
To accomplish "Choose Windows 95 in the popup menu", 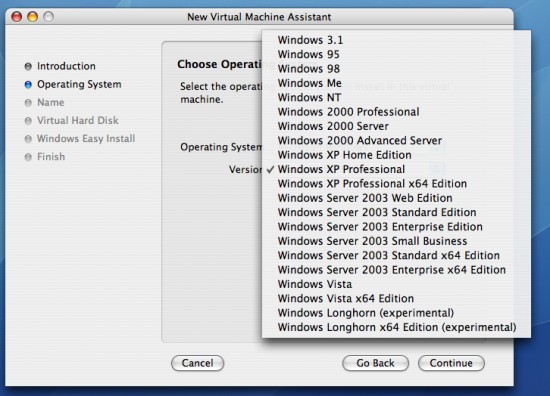I will coord(396,54).
